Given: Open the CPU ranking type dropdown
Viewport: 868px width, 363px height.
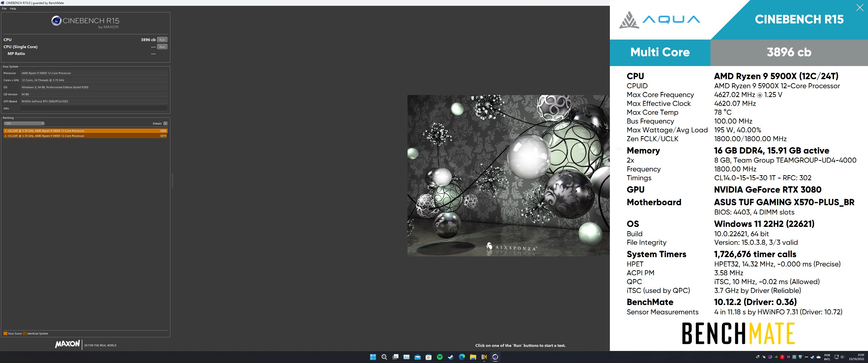Looking at the screenshot, I should coord(24,124).
